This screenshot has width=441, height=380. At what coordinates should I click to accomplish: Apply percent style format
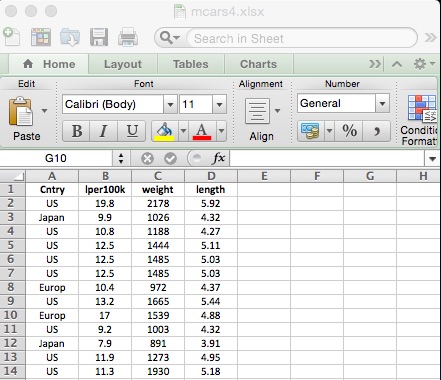pos(349,131)
